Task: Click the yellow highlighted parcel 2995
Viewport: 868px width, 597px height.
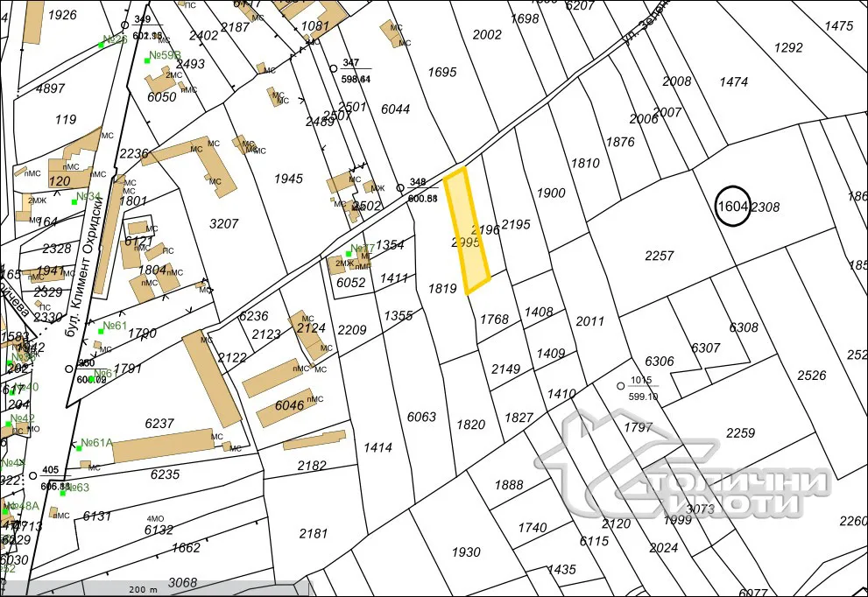Action: point(468,232)
